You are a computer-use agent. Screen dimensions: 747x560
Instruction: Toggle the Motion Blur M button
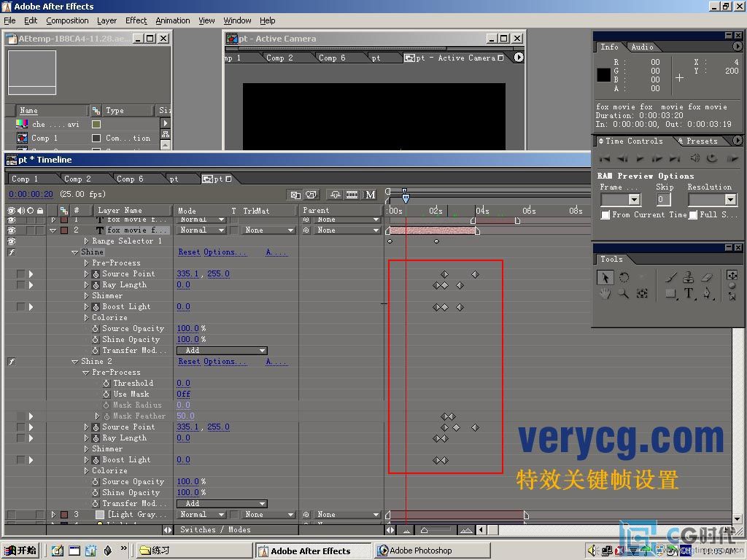pos(370,195)
